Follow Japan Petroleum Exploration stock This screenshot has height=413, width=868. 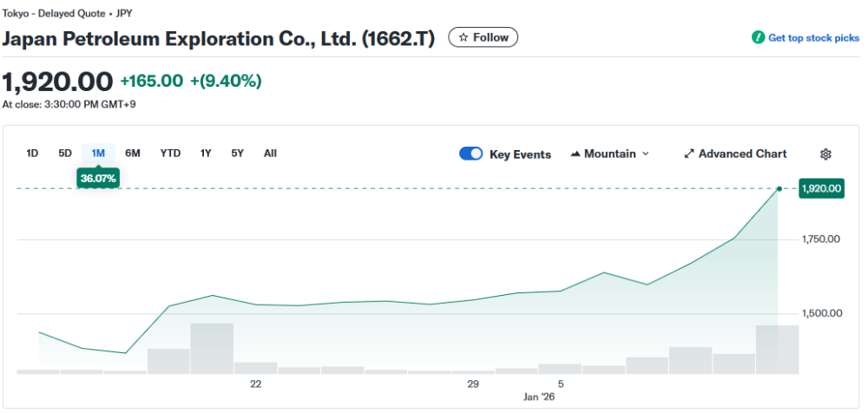pyautogui.click(x=483, y=37)
